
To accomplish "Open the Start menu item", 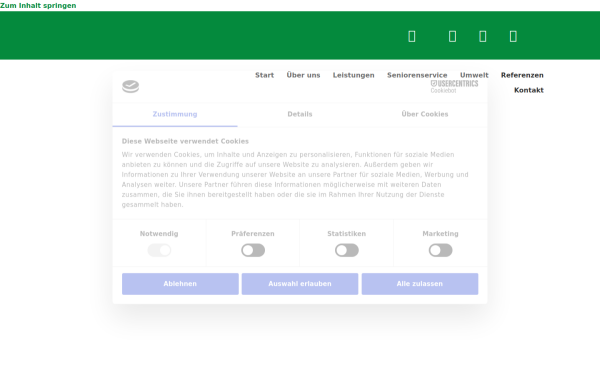I will click(x=264, y=75).
